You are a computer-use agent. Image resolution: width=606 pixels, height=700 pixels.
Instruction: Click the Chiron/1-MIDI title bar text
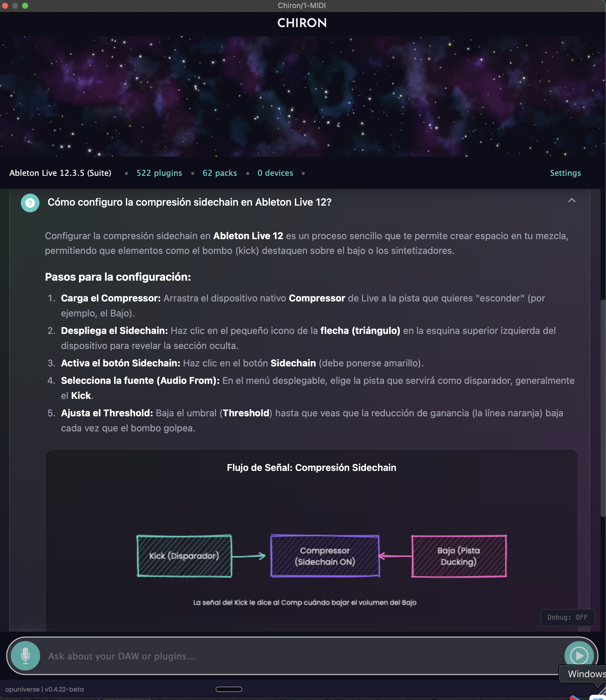tap(302, 5)
